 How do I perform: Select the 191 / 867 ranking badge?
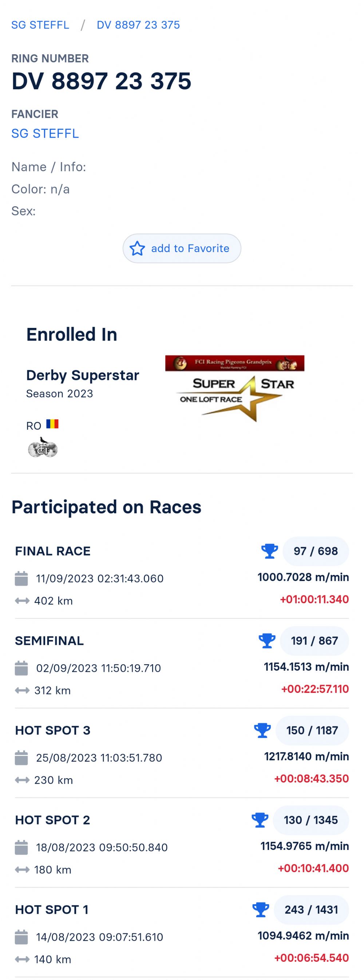(314, 641)
